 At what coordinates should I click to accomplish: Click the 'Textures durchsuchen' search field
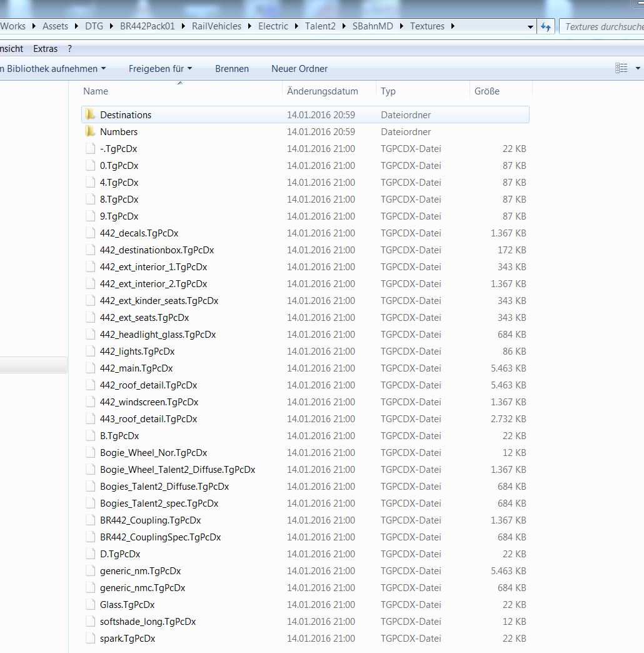601,27
